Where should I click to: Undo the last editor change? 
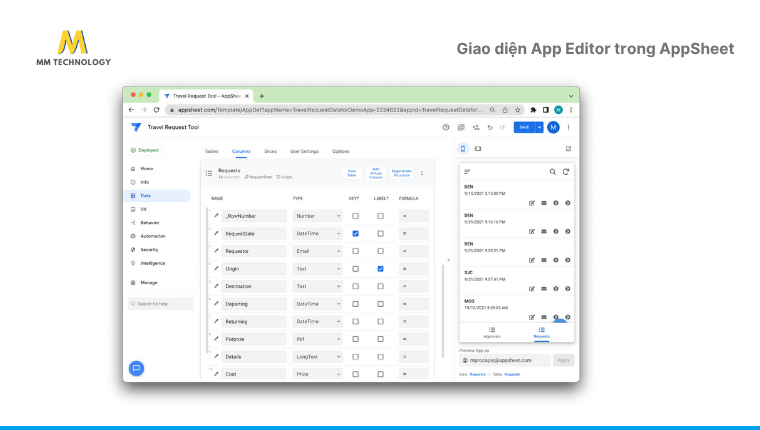(490, 127)
